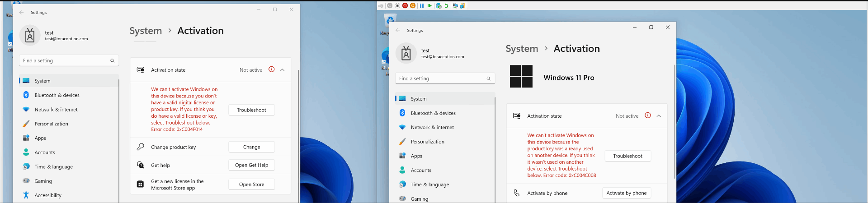Click the back arrow in right Settings window

397,30
